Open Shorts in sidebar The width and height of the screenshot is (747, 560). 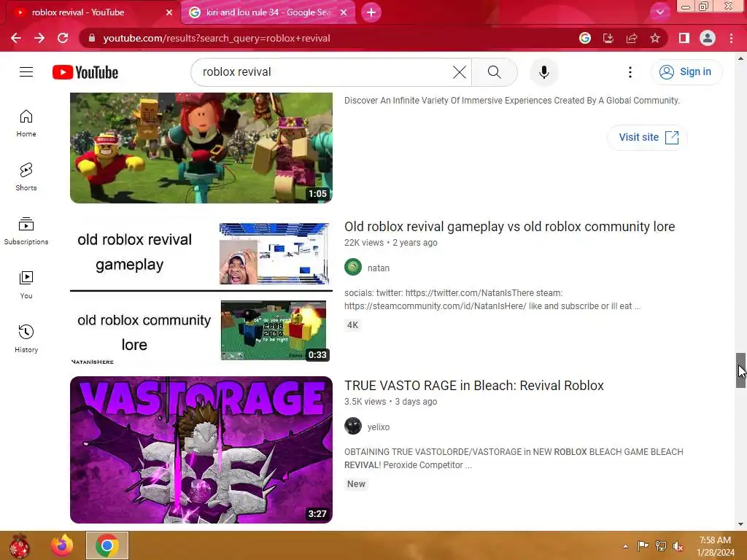26,176
